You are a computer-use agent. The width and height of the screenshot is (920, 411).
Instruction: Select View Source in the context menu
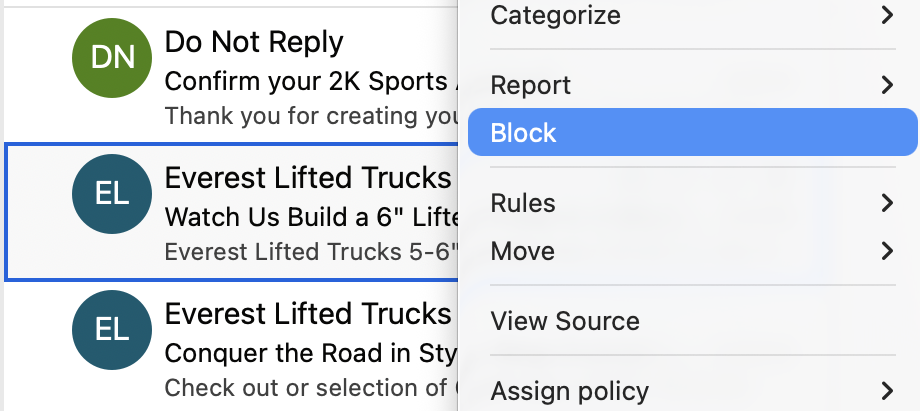click(x=565, y=321)
